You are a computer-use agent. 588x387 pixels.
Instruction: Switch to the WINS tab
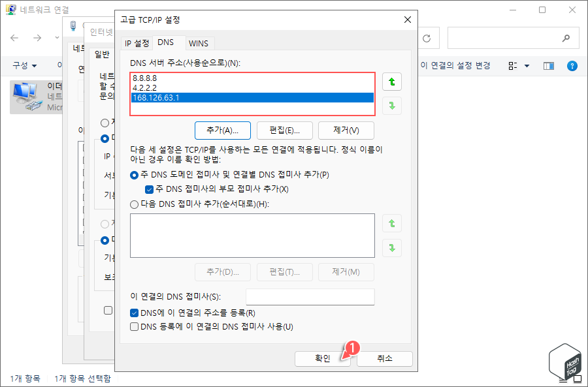click(199, 43)
